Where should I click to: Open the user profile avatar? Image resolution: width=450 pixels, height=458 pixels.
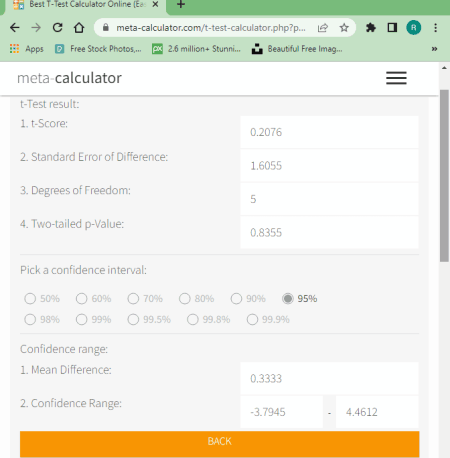tap(413, 28)
